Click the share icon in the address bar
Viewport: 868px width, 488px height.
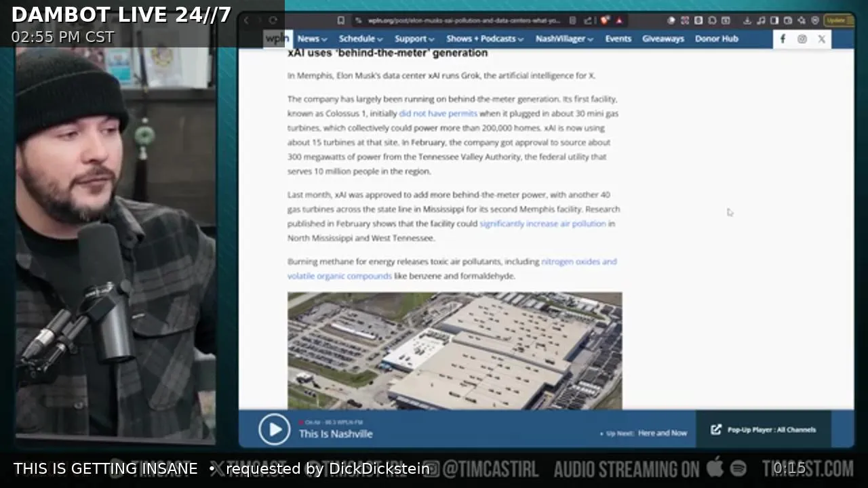(588, 20)
